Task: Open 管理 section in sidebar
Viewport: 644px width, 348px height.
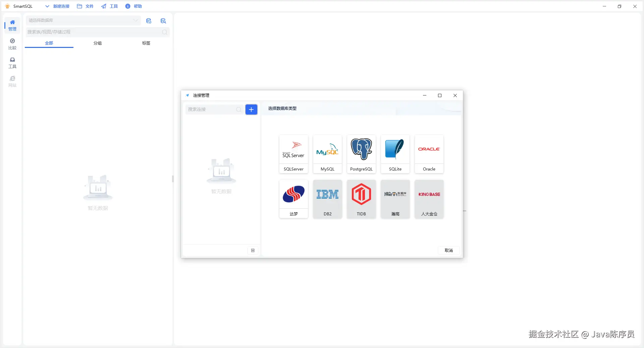Action: 12,25
